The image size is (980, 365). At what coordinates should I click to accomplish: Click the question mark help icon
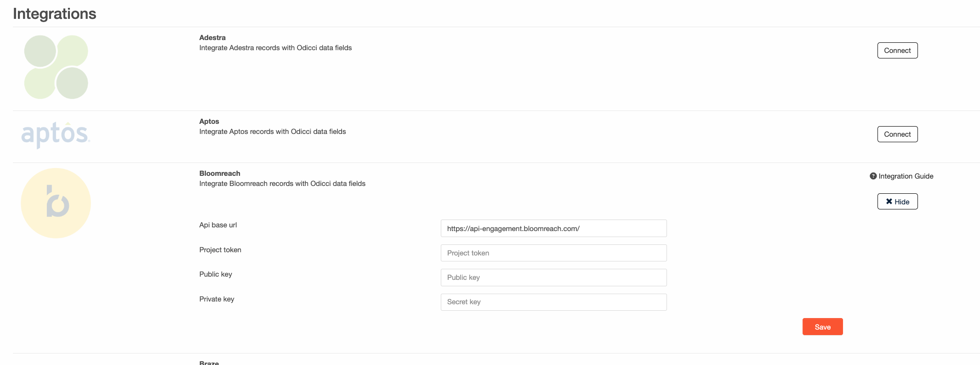point(873,176)
